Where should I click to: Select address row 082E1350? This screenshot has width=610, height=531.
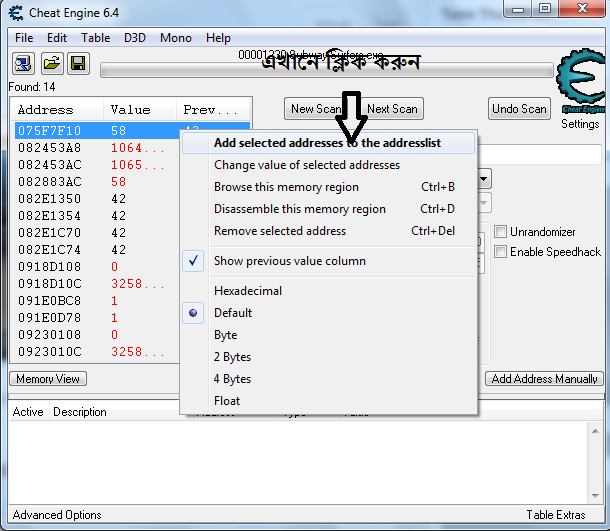pos(97,199)
